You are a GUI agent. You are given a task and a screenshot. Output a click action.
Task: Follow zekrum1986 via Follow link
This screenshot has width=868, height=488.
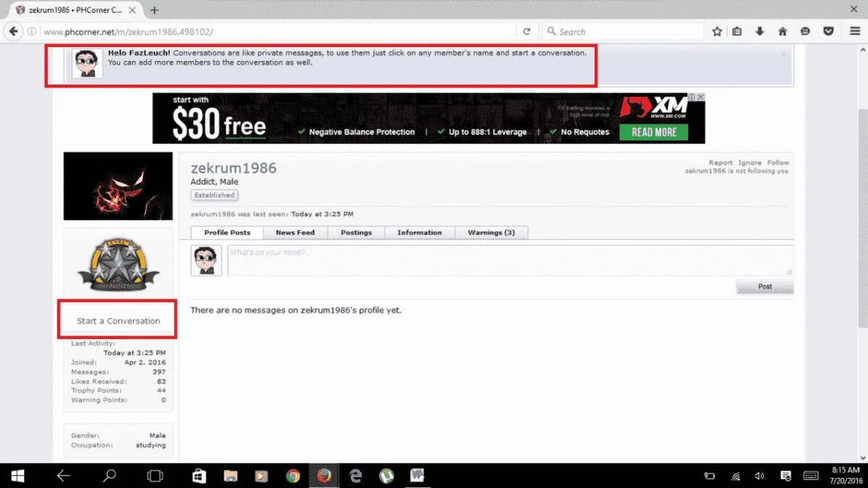(x=778, y=163)
